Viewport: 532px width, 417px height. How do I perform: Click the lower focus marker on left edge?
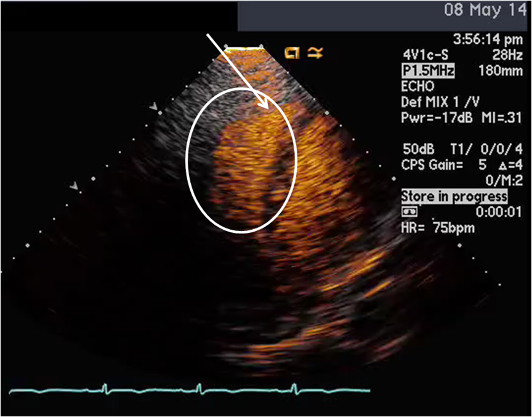(75, 186)
